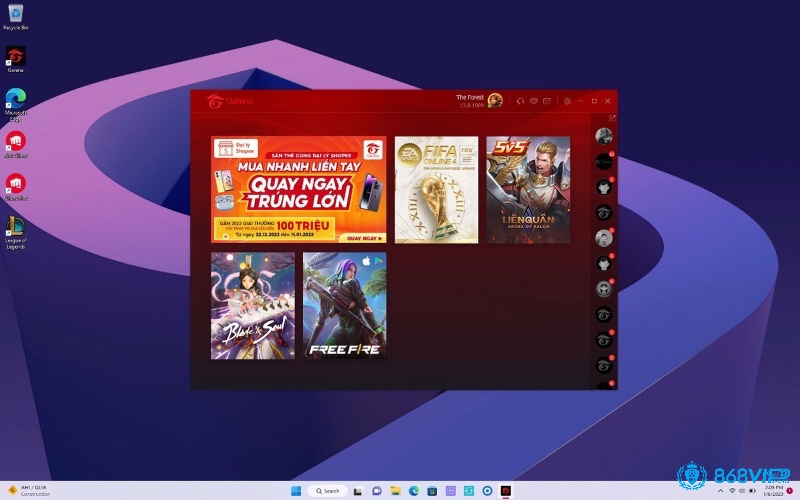This screenshot has height=500, width=800.
Task: Open the taskbar clock and date
Action: click(773, 491)
